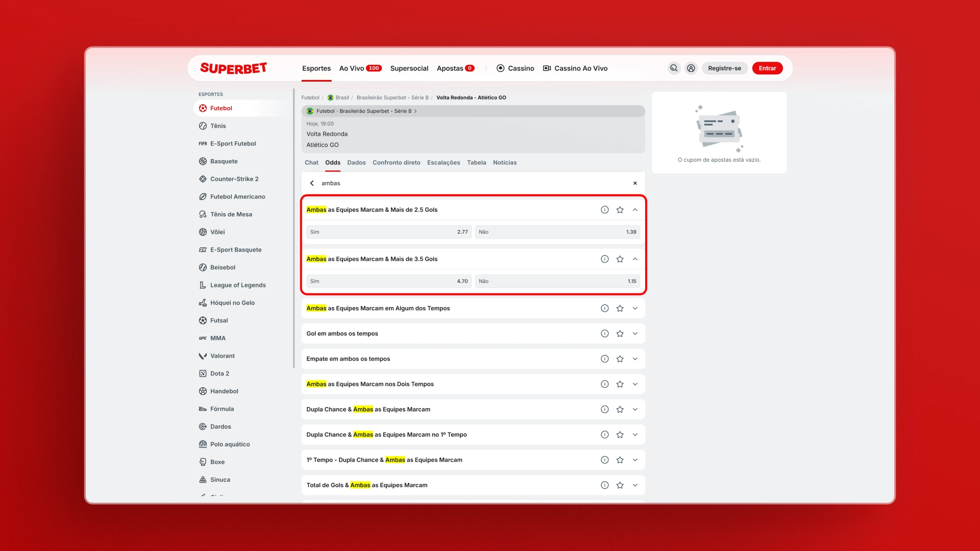The width and height of the screenshot is (980, 551).
Task: Select Counter-Strike 2 in sports sidebar
Action: tap(234, 179)
